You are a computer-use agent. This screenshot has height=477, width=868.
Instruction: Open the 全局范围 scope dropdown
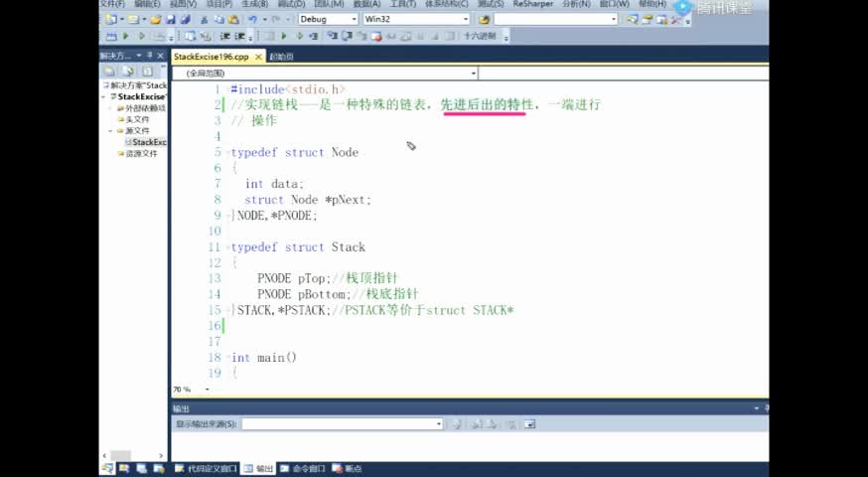[474, 74]
